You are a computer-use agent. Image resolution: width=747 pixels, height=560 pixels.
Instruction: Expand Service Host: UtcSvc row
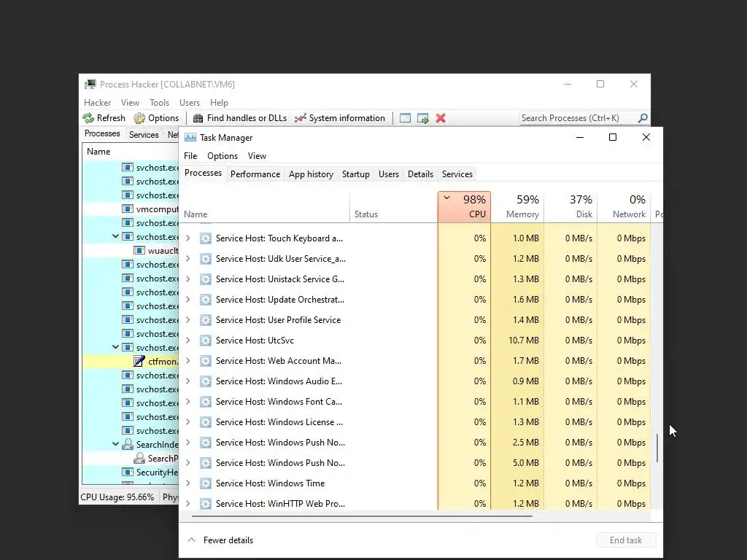tap(188, 341)
